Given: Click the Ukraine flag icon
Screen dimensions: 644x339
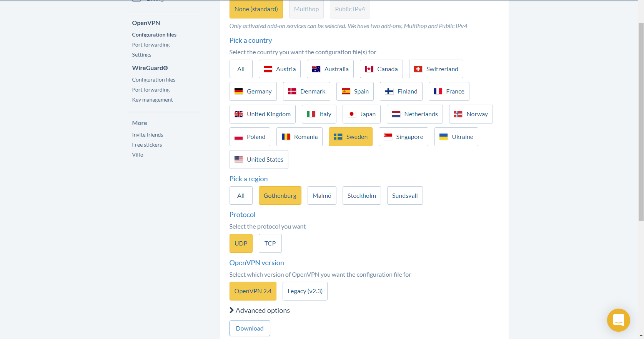Looking at the screenshot, I should pyautogui.click(x=444, y=137).
